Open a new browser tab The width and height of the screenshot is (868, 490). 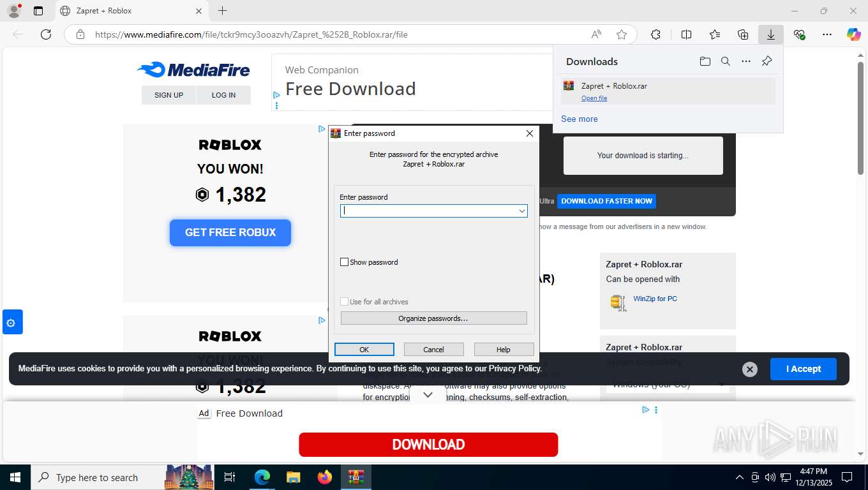[222, 11]
